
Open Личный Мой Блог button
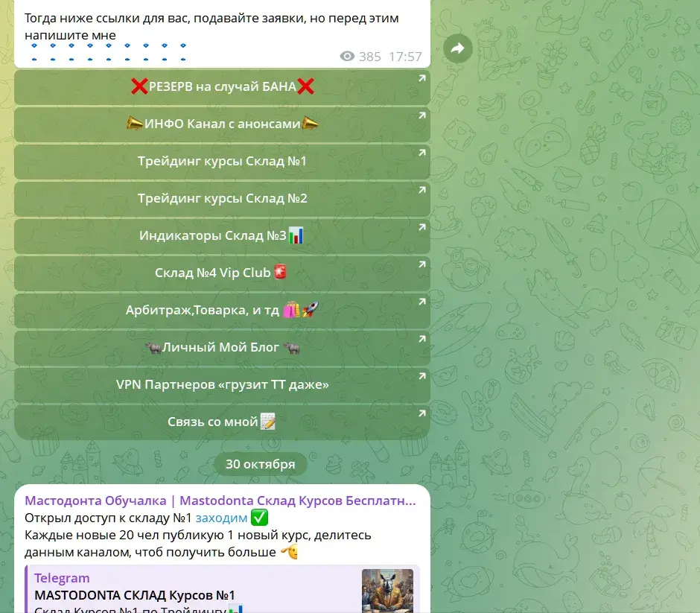[222, 347]
